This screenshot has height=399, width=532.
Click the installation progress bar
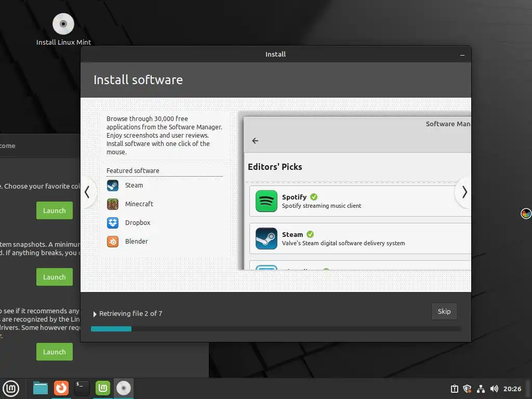[x=275, y=329]
